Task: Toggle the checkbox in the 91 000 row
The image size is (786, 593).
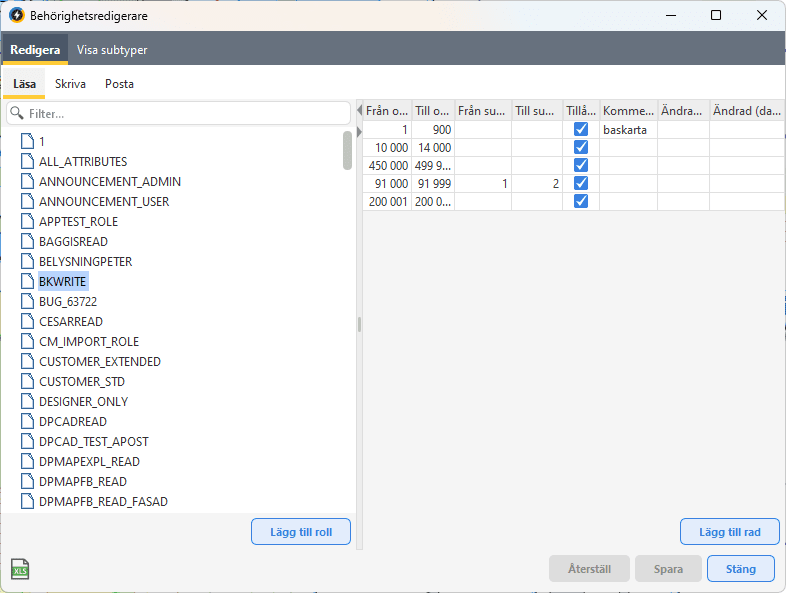Action: click(580, 184)
